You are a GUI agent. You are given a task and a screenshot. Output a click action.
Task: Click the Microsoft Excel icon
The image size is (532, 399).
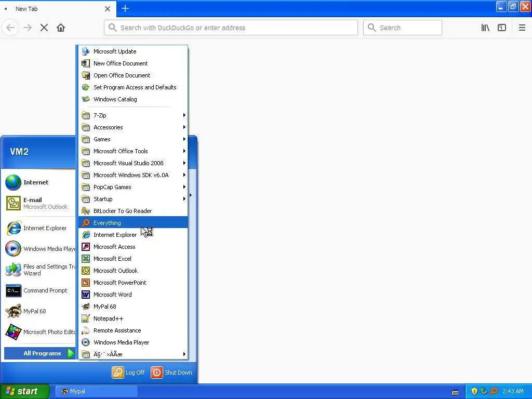(86, 259)
